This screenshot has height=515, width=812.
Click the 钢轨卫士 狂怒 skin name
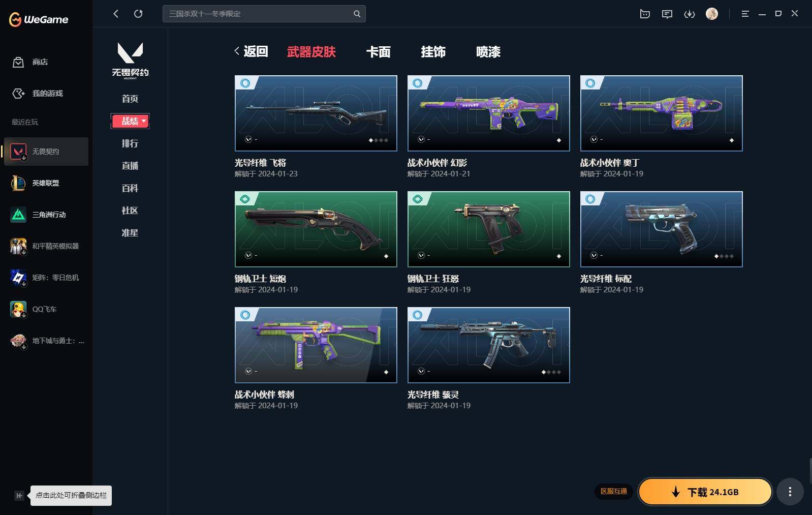click(433, 279)
